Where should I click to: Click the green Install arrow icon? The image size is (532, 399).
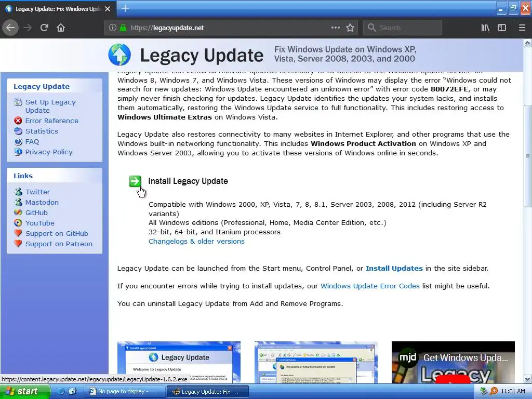coord(135,181)
